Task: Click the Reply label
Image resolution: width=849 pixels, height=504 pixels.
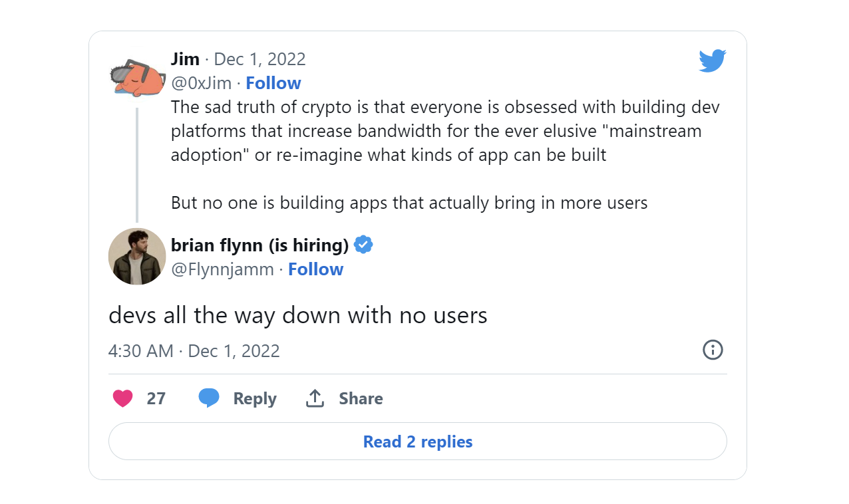Action: pyautogui.click(x=255, y=398)
